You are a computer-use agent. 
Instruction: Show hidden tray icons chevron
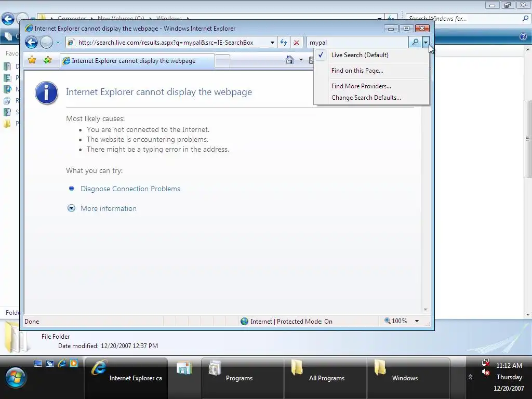[x=470, y=377]
